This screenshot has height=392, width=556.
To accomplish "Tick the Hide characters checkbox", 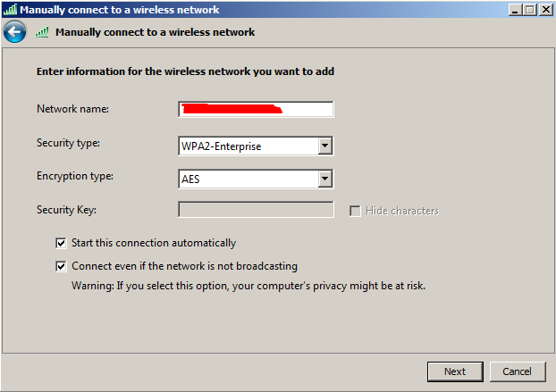I will (x=355, y=211).
